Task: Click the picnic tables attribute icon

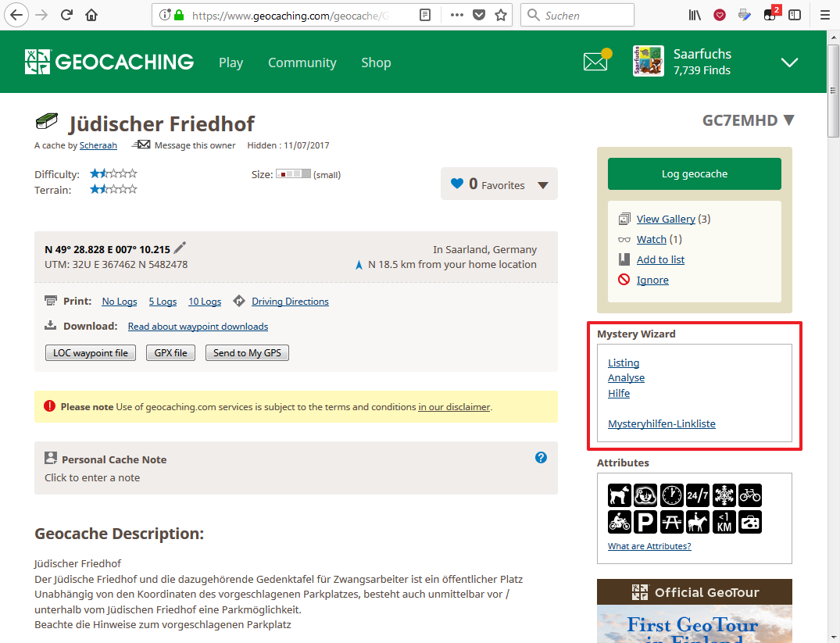Action: [x=672, y=522]
